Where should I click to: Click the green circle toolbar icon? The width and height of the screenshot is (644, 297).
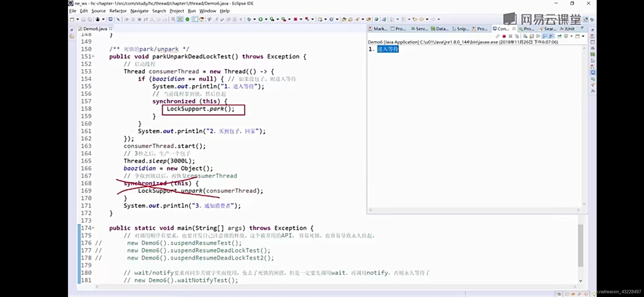click(x=187, y=19)
